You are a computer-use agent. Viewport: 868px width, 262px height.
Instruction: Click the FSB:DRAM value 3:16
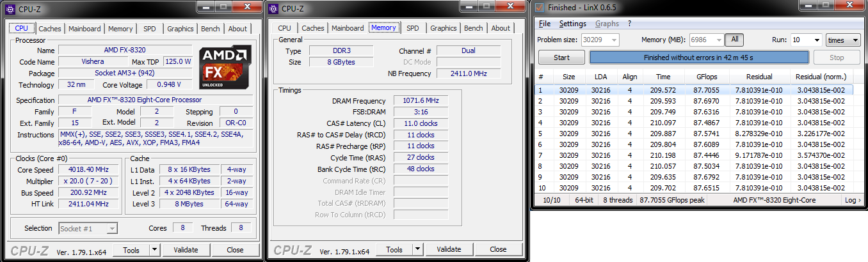pos(421,112)
